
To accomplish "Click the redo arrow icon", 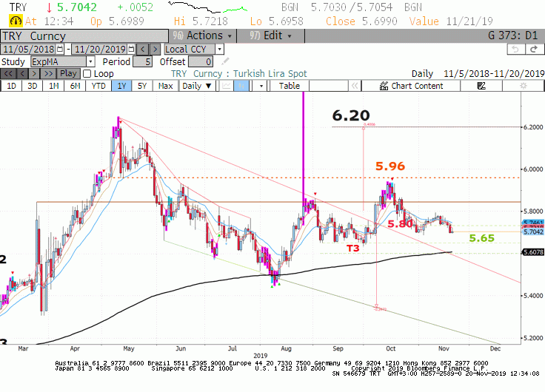I will click(534, 50).
